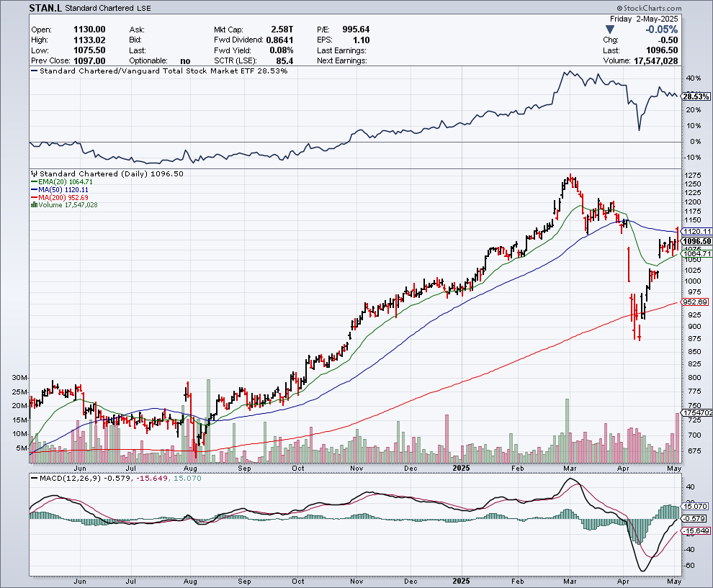Viewport: 713px width, 588px height.
Task: Select the STAN.L ticker symbol
Action: (45, 8)
